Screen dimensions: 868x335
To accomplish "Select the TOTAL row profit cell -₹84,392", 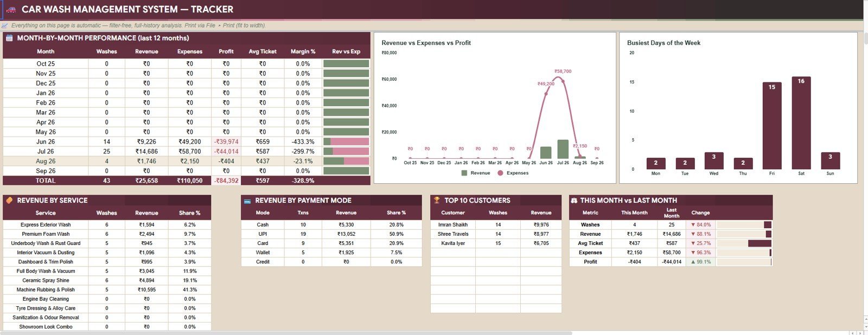I will pos(226,181).
